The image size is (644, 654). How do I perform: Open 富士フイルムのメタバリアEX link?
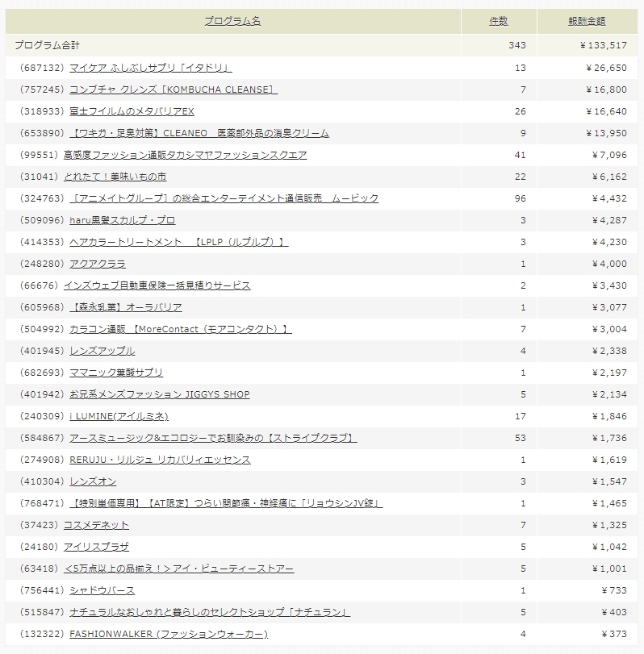point(132,111)
